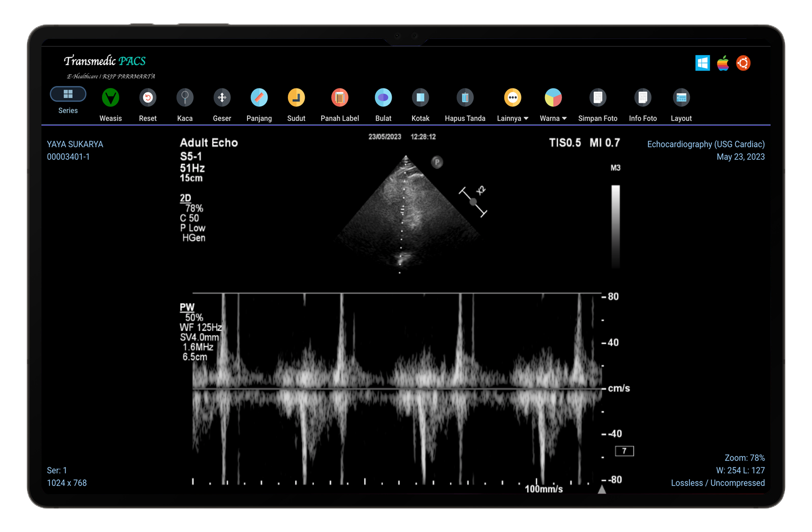Click Simpan Foto to save image
Screen dimensions: 812x532
597,98
